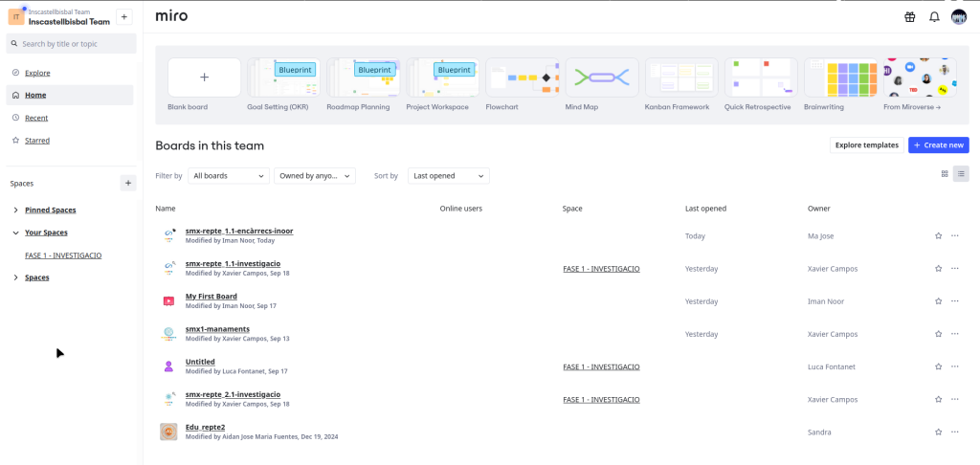
Task: Toggle the star on the smx1-manaments board
Action: click(938, 334)
